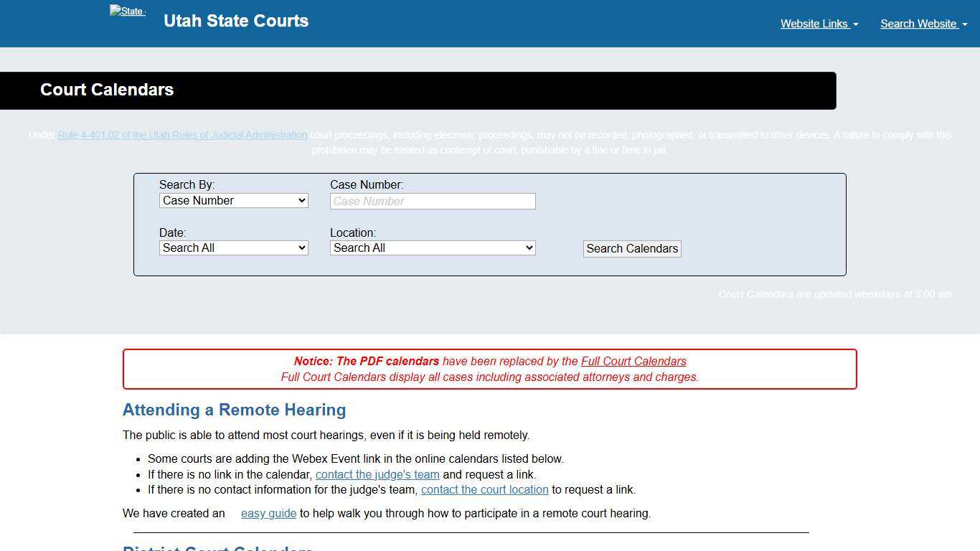Click the District Court Calendars heading
Viewport: 980px width, 551px height.
pyautogui.click(x=217, y=548)
